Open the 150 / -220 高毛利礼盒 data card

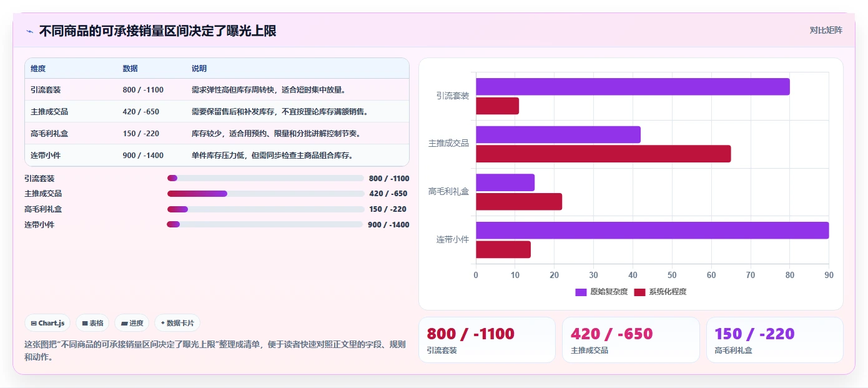click(775, 340)
